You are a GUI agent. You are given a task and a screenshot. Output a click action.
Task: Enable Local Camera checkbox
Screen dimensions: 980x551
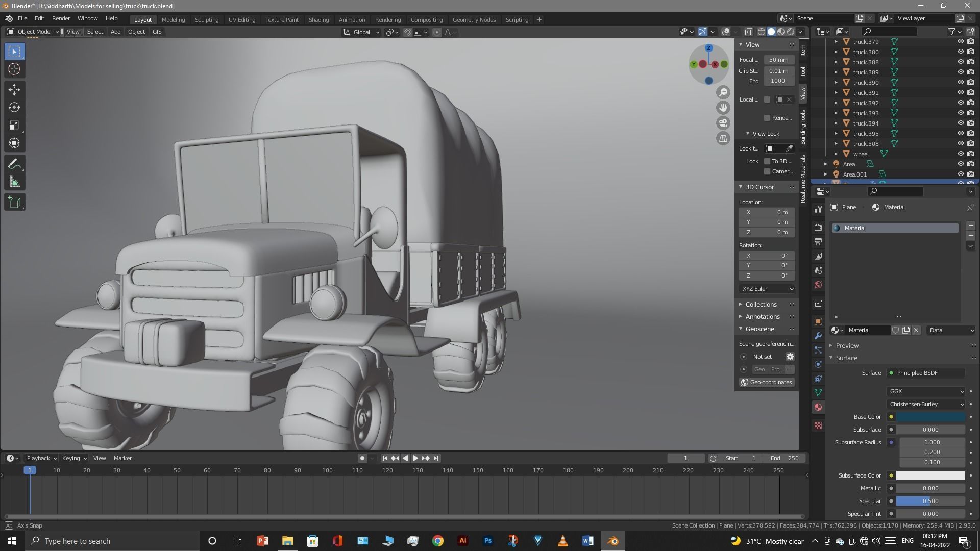(767, 99)
